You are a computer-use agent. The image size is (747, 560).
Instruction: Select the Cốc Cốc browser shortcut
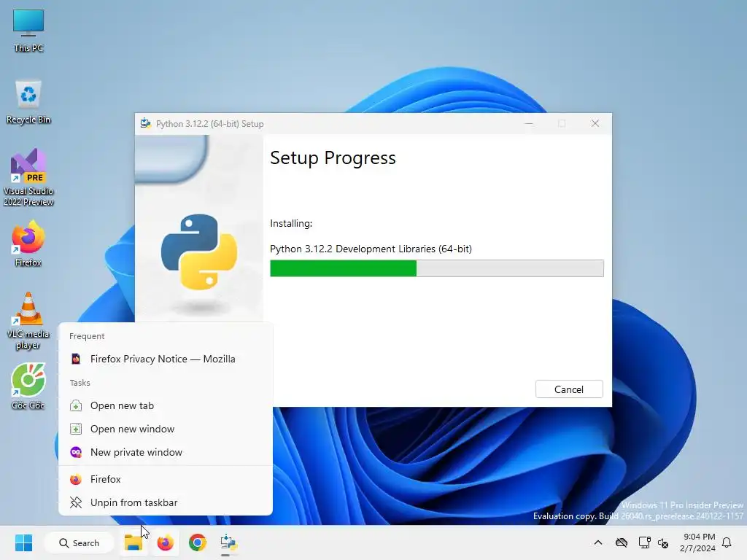click(28, 386)
